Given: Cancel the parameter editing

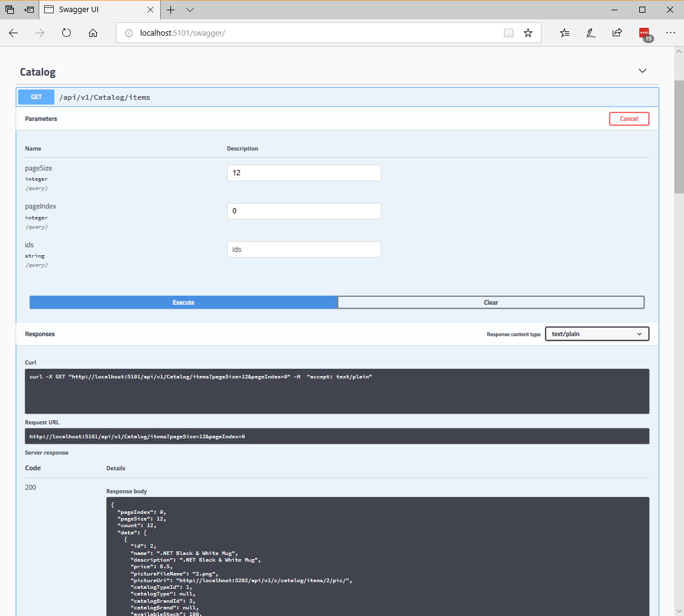Looking at the screenshot, I should point(629,118).
